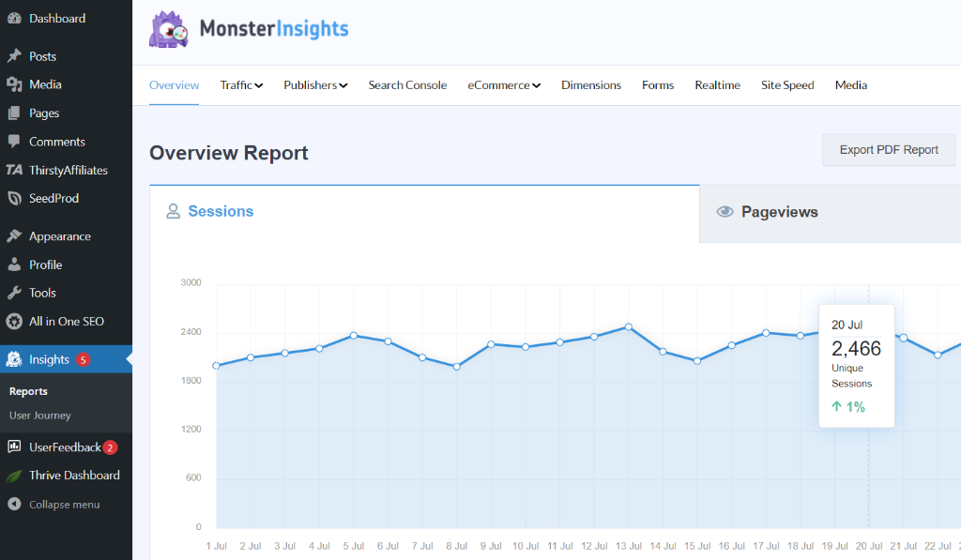Image resolution: width=961 pixels, height=560 pixels.
Task: Click the 20 Jul date in tooltip
Action: coord(847,325)
